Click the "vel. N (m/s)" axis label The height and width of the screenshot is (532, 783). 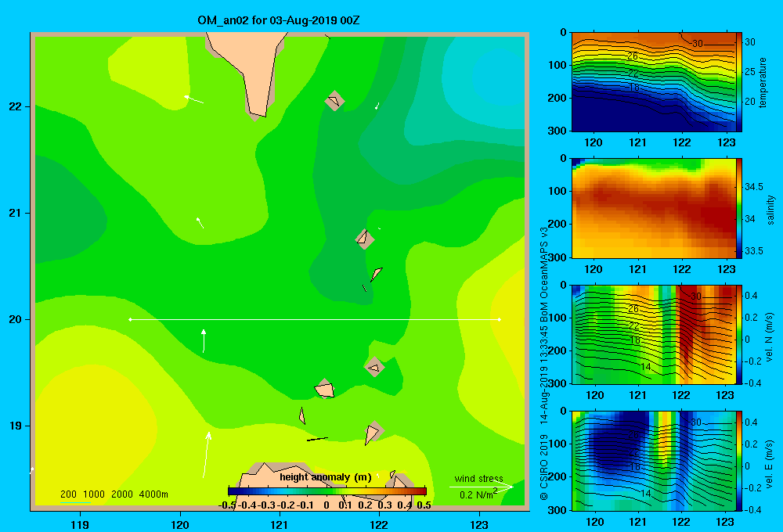[x=770, y=337]
